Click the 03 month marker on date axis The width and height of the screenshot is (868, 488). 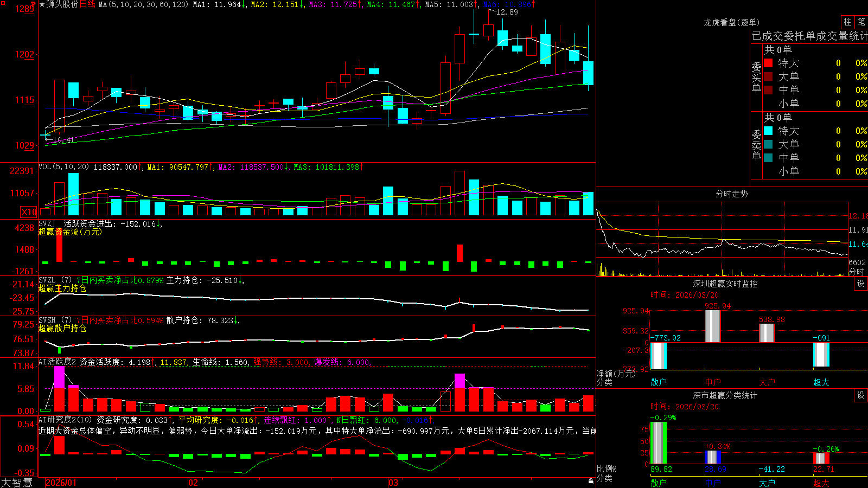click(393, 483)
